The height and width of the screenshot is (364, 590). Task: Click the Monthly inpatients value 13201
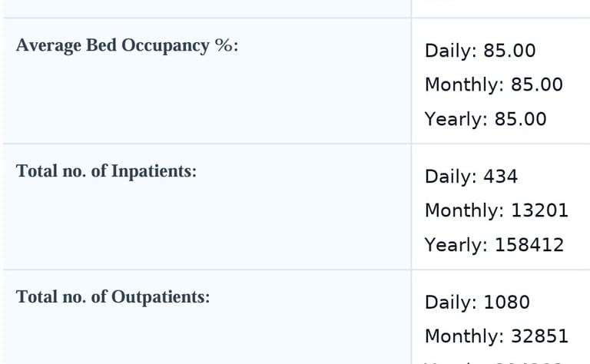(x=496, y=210)
